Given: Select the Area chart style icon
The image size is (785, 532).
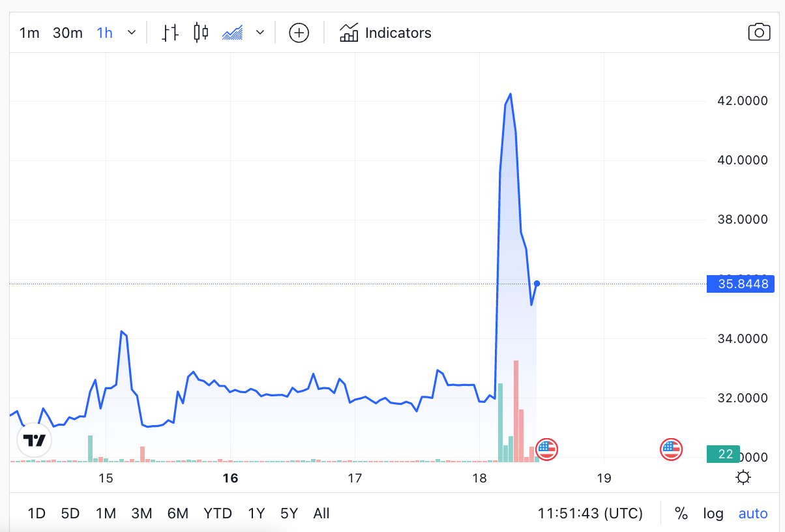Looking at the screenshot, I should tap(233, 33).
